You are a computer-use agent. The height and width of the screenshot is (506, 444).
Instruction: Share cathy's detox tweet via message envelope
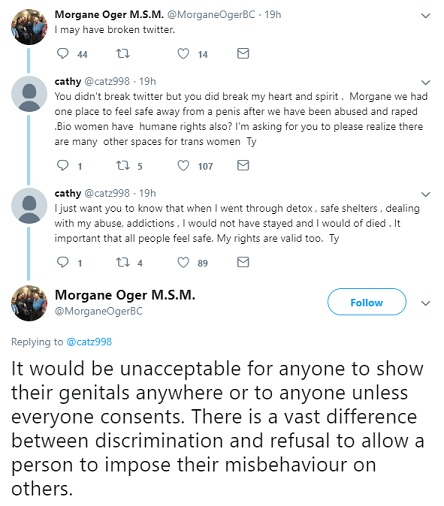(x=243, y=262)
